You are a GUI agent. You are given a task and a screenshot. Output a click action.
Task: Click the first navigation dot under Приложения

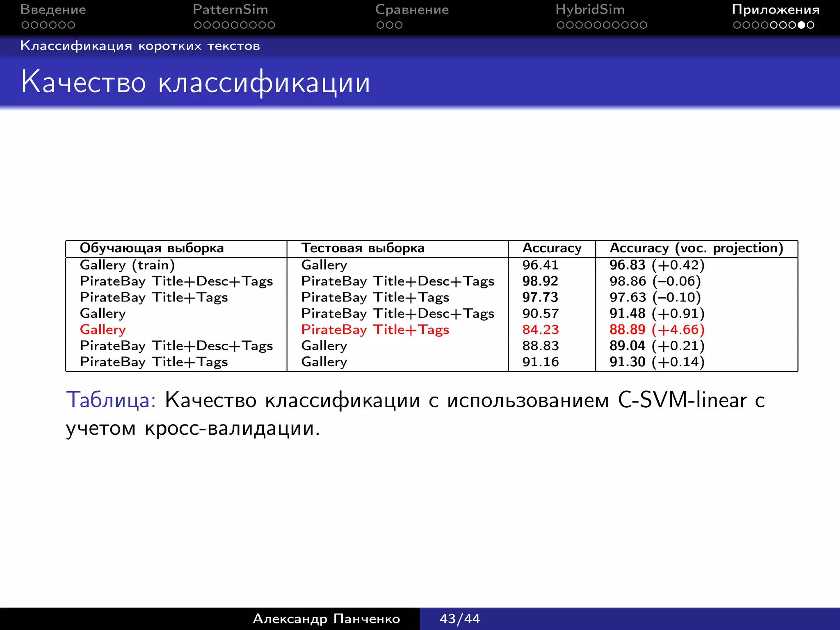point(737,25)
